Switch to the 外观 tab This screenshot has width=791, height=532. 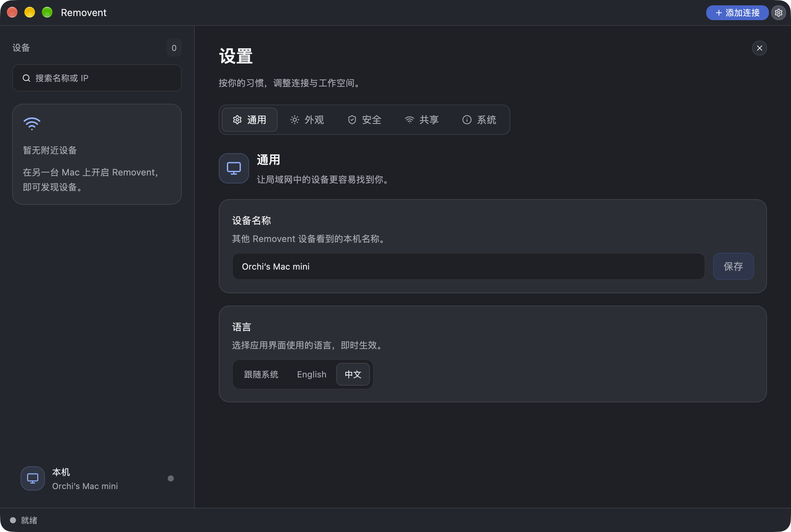(307, 120)
